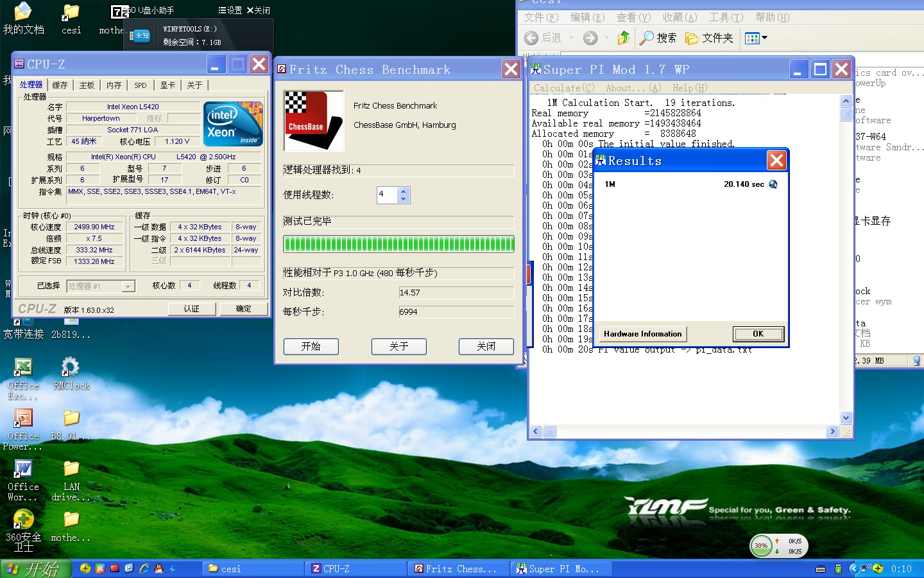Open the cesi folder on desktop

coord(71,19)
